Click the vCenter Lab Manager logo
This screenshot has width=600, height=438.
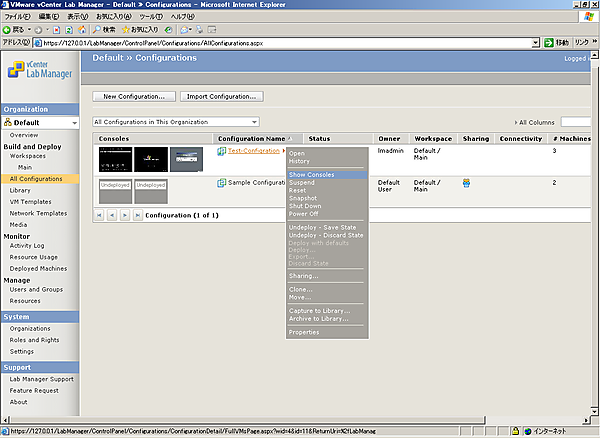tap(38, 69)
